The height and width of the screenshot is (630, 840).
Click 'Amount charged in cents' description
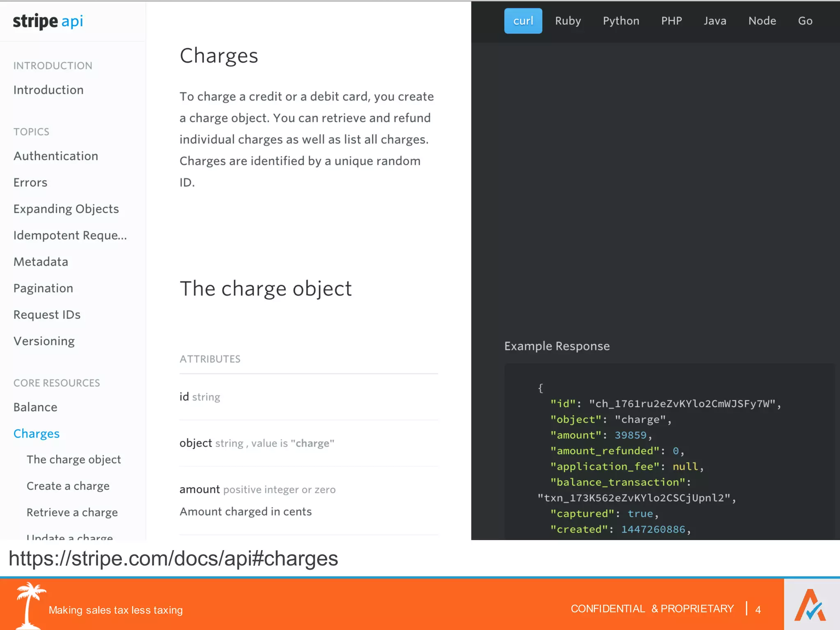point(246,512)
